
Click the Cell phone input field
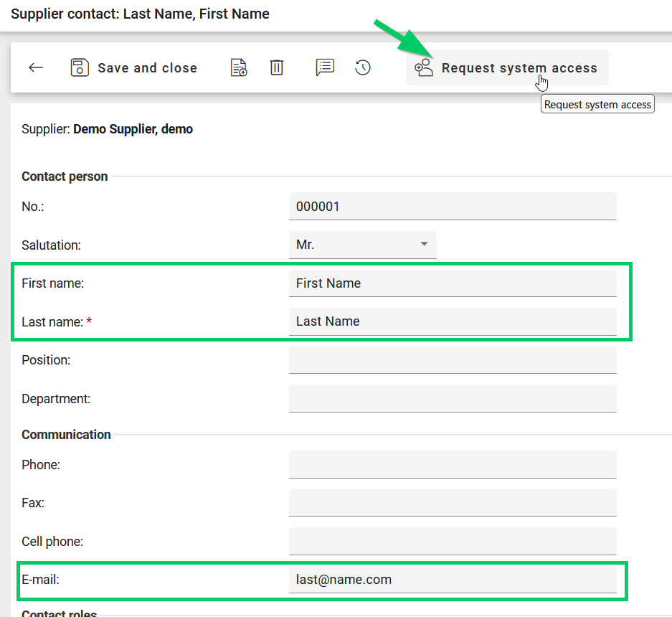tap(452, 542)
